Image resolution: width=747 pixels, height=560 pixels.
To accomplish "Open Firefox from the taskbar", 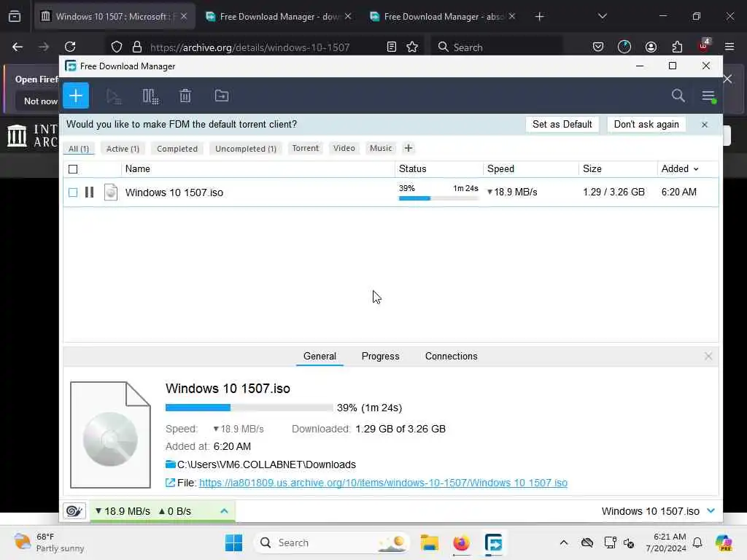I will click(x=461, y=542).
